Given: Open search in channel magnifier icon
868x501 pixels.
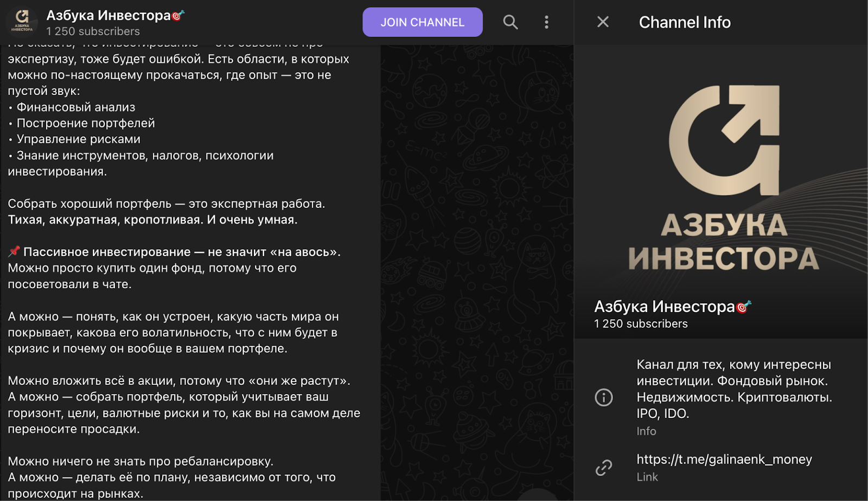Looking at the screenshot, I should [x=510, y=22].
